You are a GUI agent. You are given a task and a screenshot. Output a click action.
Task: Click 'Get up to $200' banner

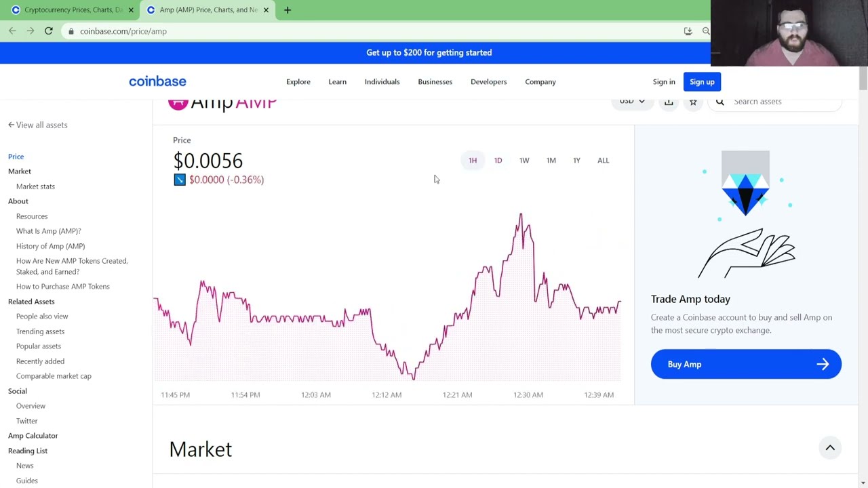pyautogui.click(x=429, y=53)
